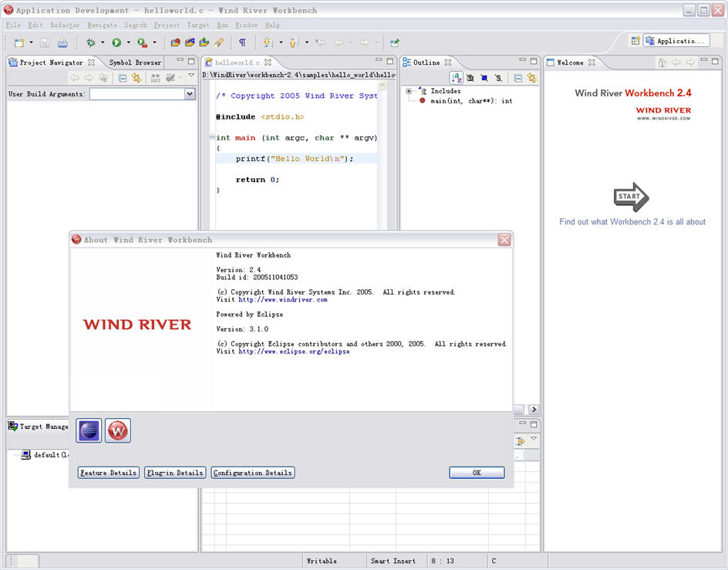Open the www.eclipse.org/eclipse link
Screen dimensions: 728x570
click(x=294, y=352)
